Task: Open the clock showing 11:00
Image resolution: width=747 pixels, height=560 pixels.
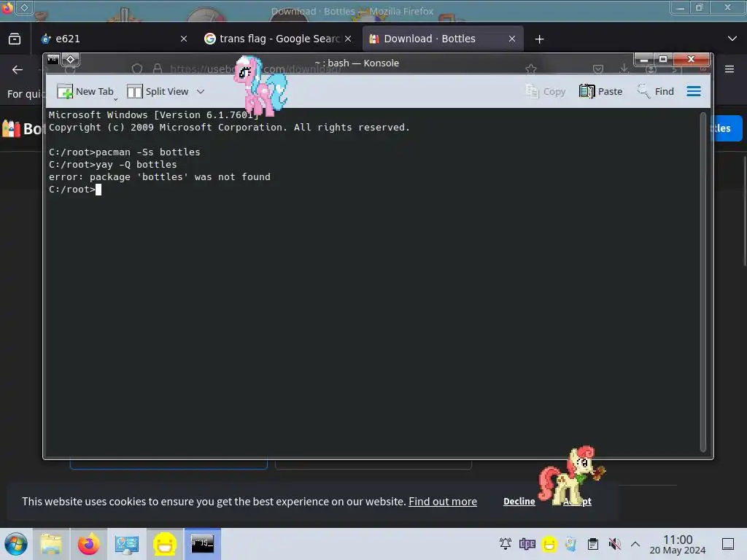Action: pyautogui.click(x=678, y=544)
